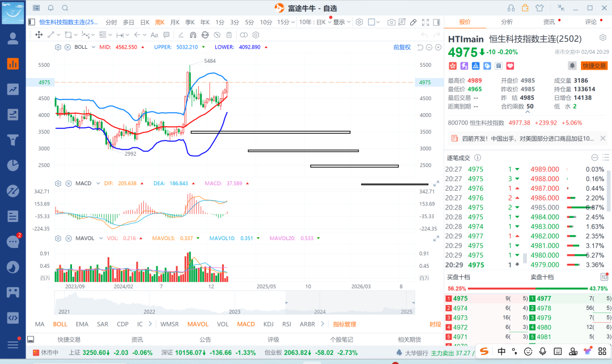Take a chart screenshot with camera icon
The height and width of the screenshot is (364, 612).
click(391, 22)
